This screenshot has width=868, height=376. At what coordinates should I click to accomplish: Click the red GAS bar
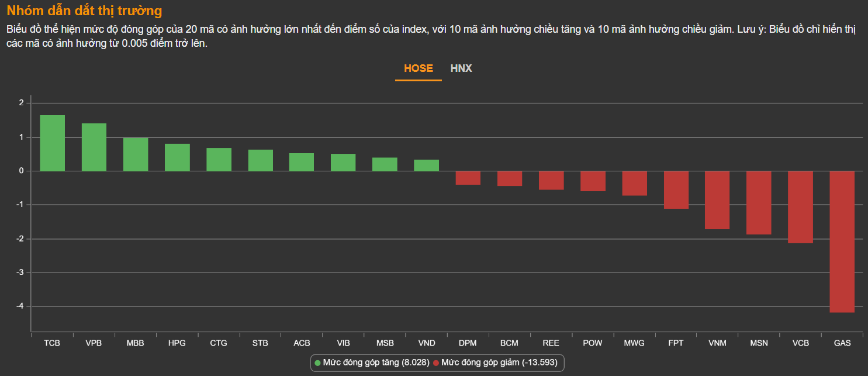pos(842,242)
